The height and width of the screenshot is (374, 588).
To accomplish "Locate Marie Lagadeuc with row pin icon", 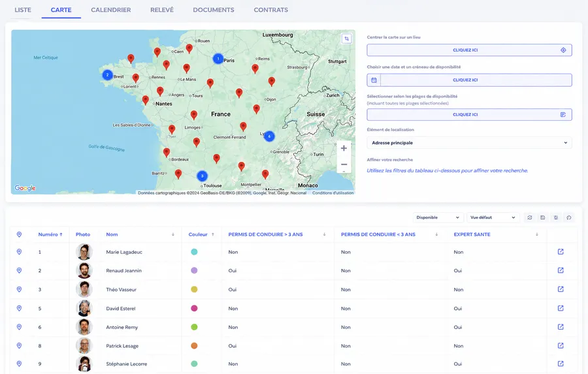I will [x=19, y=252].
